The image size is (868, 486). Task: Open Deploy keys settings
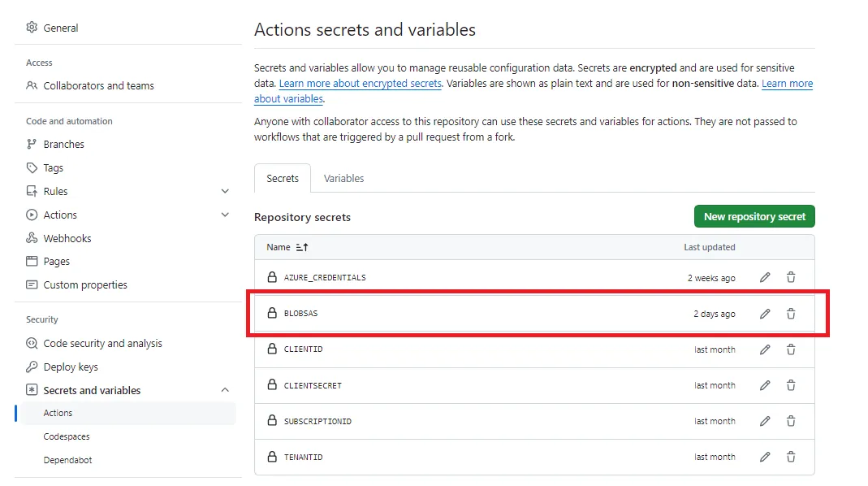pos(71,367)
